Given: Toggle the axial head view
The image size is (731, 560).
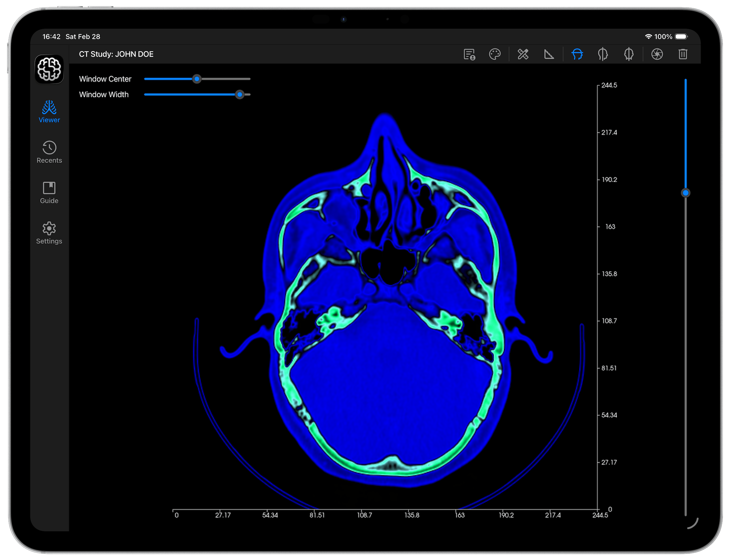Looking at the screenshot, I should click(x=577, y=54).
